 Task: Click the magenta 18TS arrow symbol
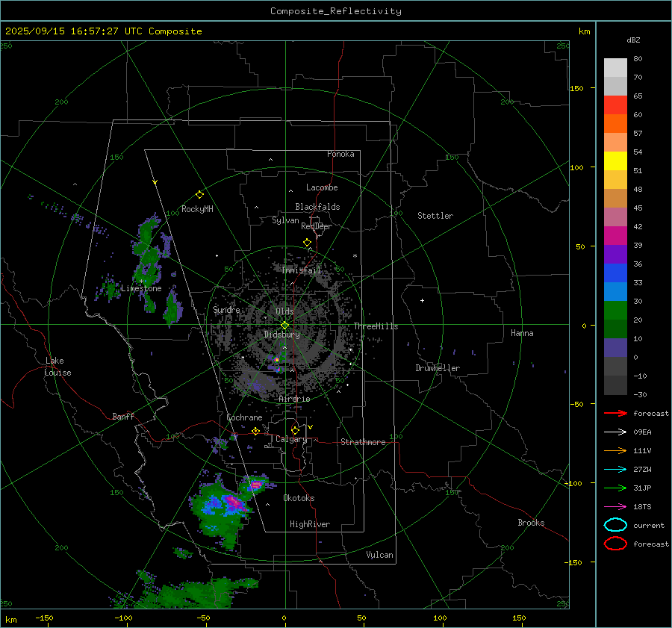point(615,507)
